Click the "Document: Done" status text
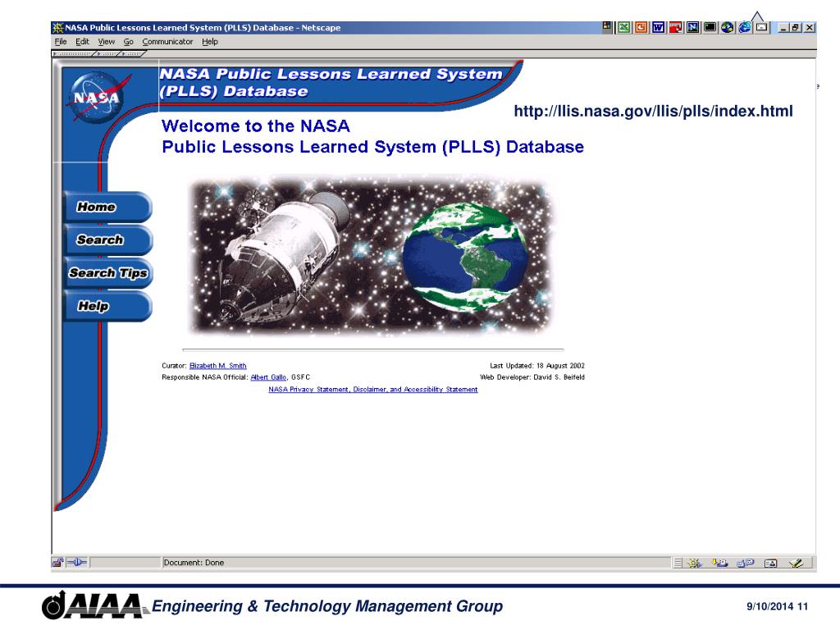The width and height of the screenshot is (840, 630). (194, 563)
